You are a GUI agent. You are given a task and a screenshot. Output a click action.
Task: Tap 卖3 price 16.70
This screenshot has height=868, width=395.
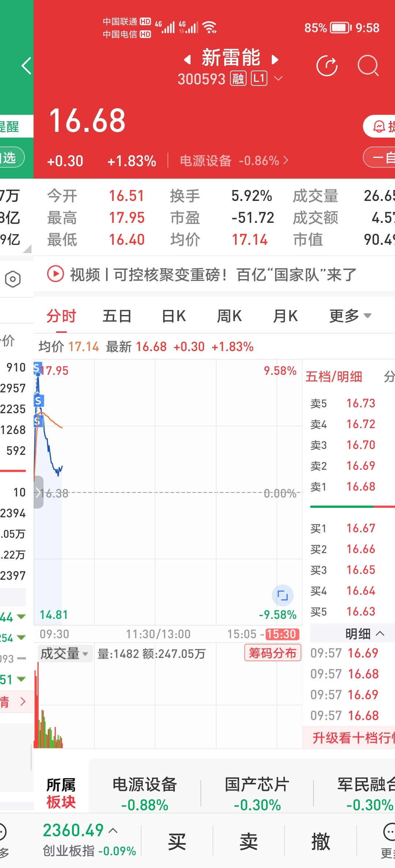point(361,445)
